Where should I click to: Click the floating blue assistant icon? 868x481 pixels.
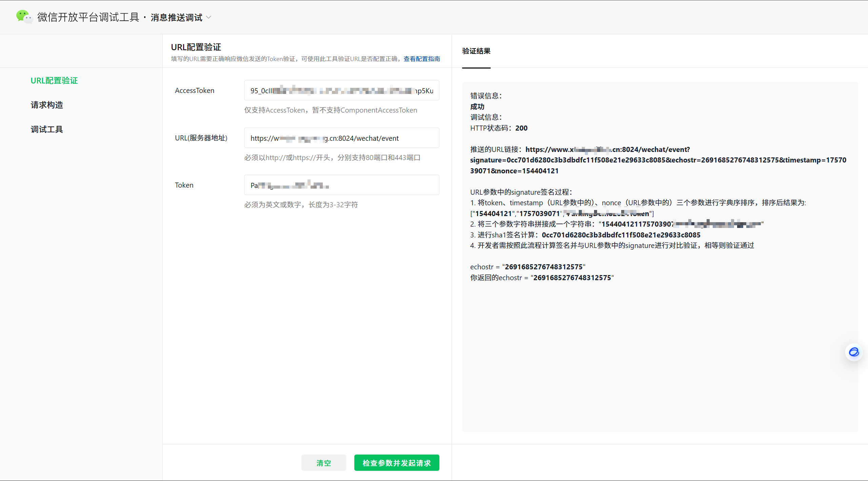coord(853,352)
